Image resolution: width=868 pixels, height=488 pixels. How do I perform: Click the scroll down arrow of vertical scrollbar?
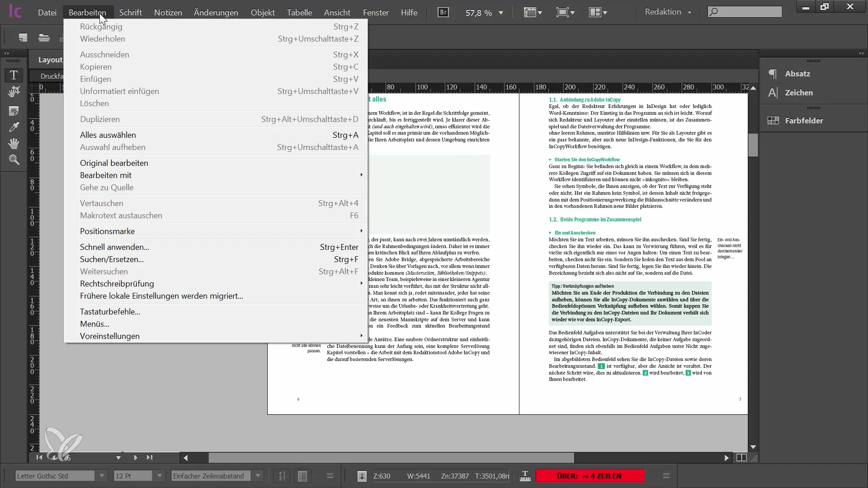point(753,447)
